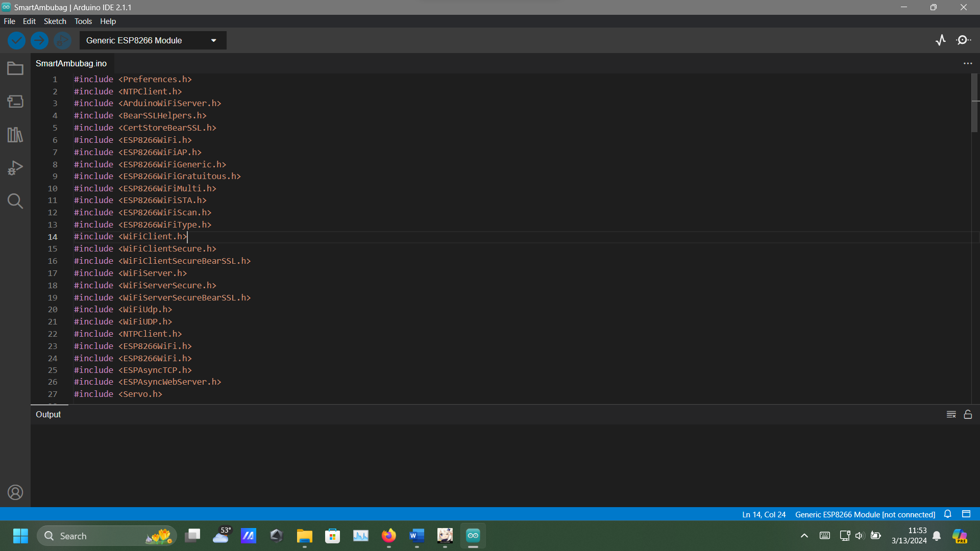This screenshot has height=551, width=980.
Task: Open the Sketchbook folder panel
Action: (15, 68)
